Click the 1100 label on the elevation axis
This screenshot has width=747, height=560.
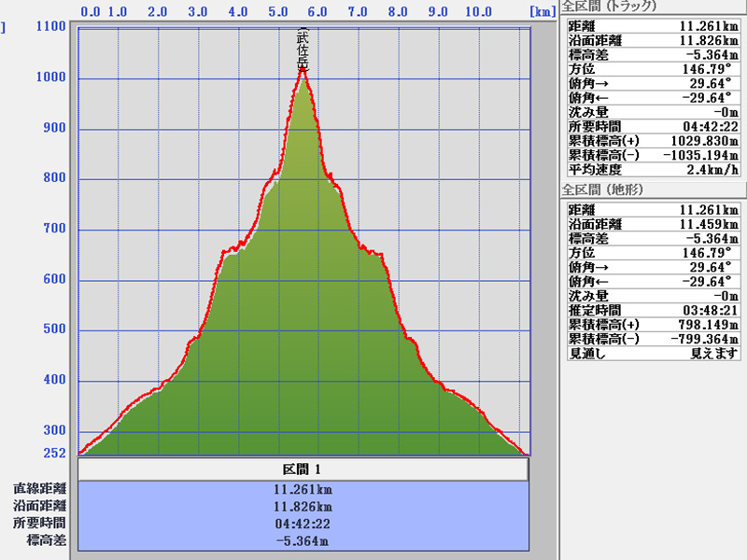(49, 26)
